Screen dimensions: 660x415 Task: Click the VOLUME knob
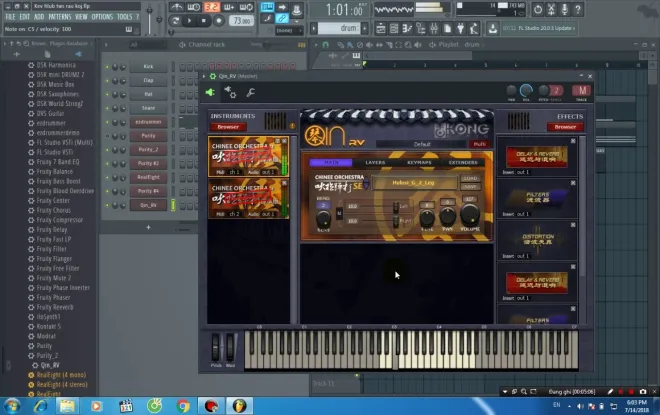tap(469, 214)
